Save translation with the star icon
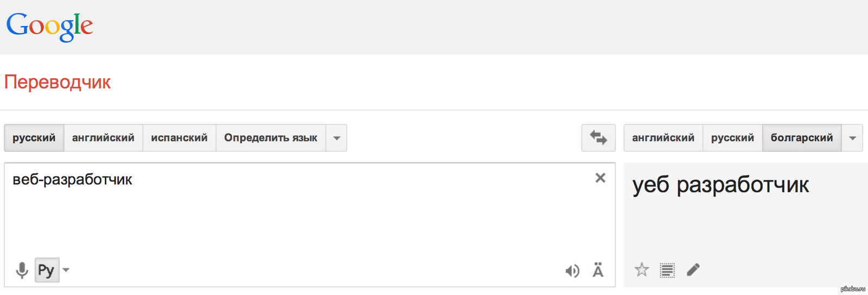The height and width of the screenshot is (295, 868). click(642, 270)
